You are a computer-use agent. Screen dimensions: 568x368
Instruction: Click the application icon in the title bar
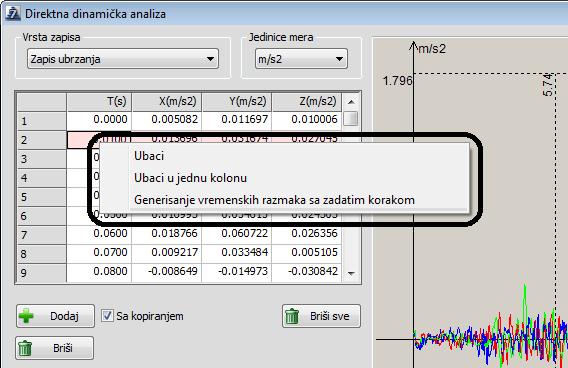[x=13, y=14]
